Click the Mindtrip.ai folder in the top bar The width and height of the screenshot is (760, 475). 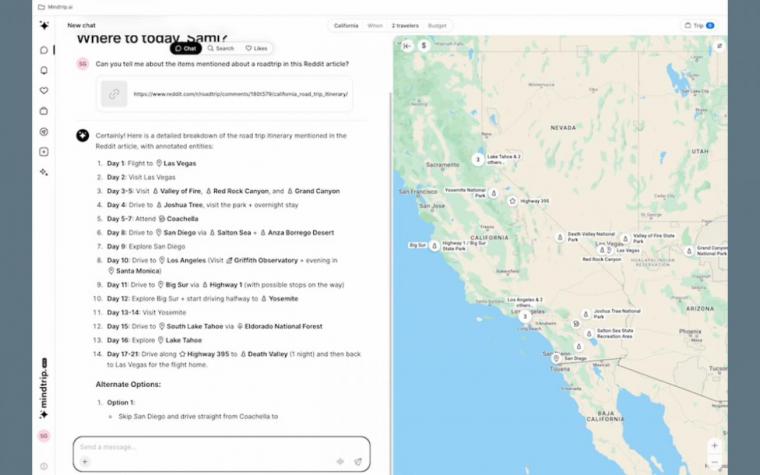coord(55,7)
